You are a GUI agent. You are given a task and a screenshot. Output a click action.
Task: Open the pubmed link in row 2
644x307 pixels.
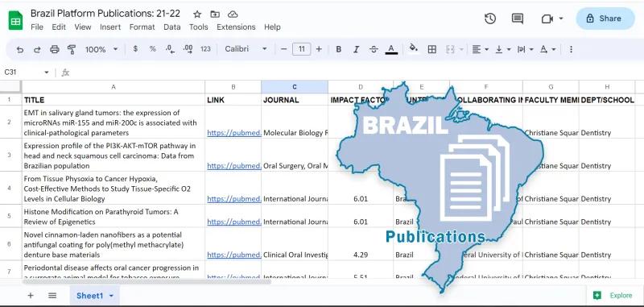[x=234, y=133]
